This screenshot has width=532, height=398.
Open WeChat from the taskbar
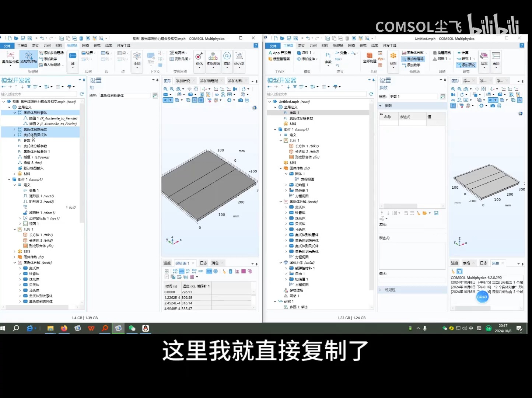click(x=132, y=328)
